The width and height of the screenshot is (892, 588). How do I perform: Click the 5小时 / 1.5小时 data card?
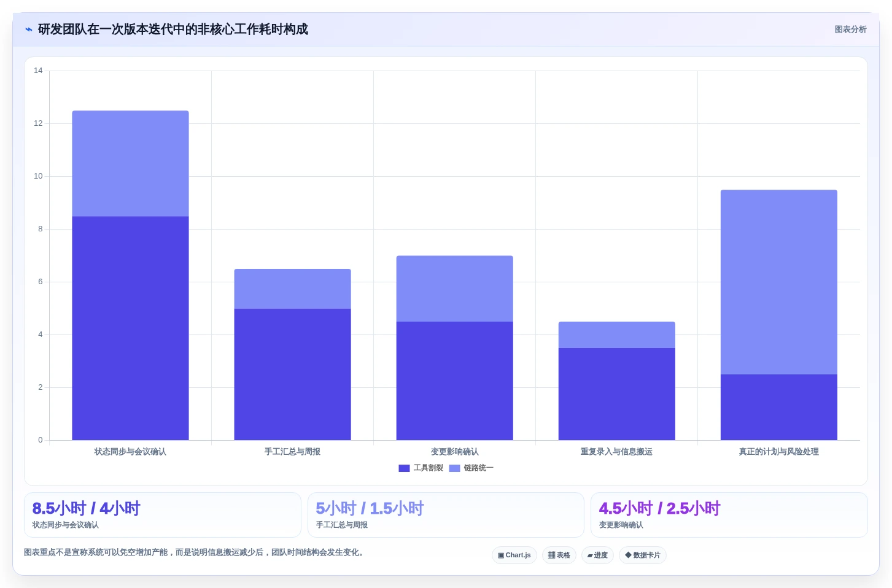(x=446, y=515)
